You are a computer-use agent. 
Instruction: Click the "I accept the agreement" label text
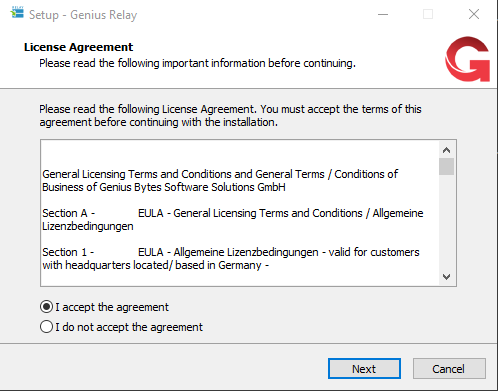click(112, 307)
